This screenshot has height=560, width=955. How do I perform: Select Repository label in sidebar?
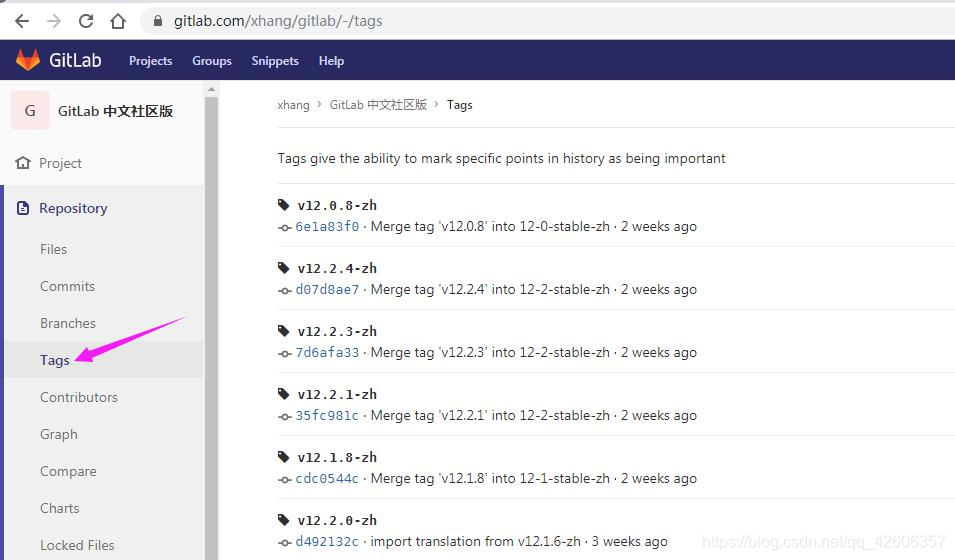(x=73, y=208)
